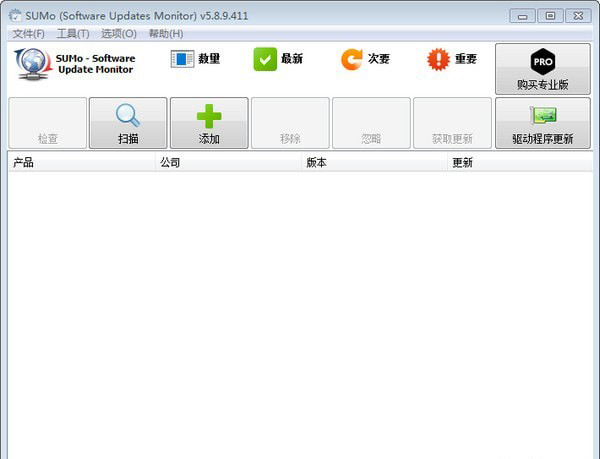Click the disabled 检查 button
Screen dimensions: 600x459
coord(48,123)
